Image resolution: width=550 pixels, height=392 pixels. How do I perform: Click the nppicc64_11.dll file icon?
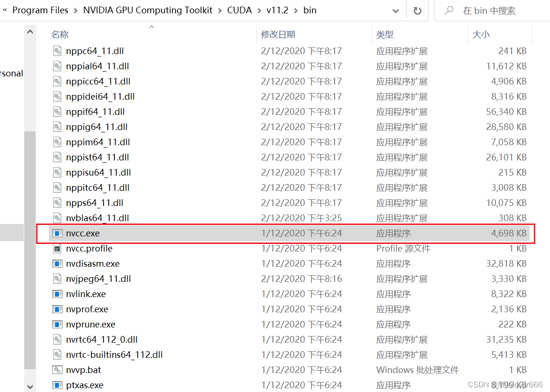point(57,82)
